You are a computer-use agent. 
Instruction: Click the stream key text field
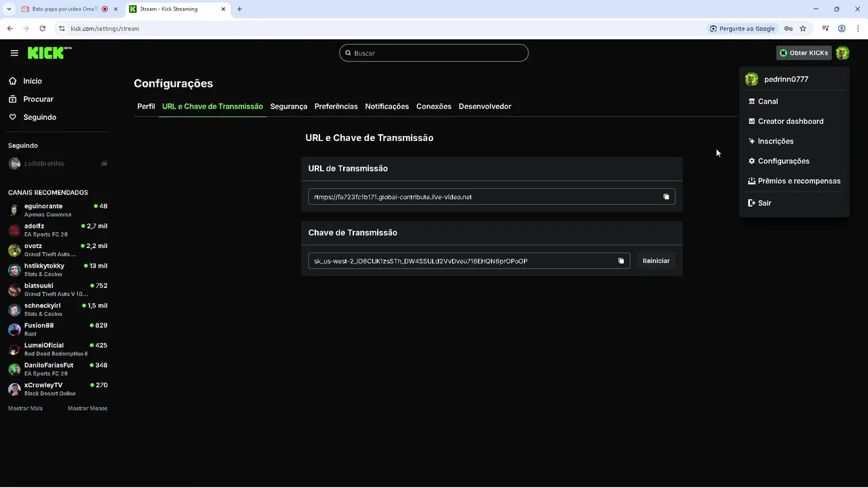[x=469, y=261]
